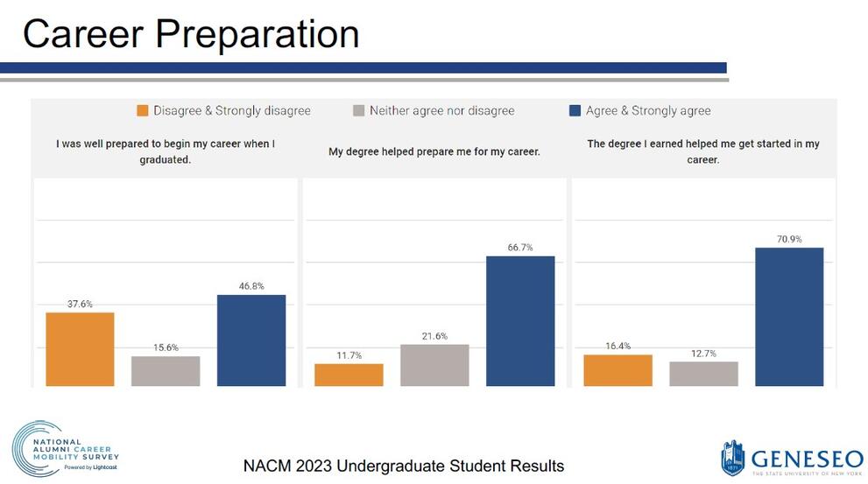Click the blue Agree legend swatch
This screenshot has height=484, width=868.
pos(575,111)
